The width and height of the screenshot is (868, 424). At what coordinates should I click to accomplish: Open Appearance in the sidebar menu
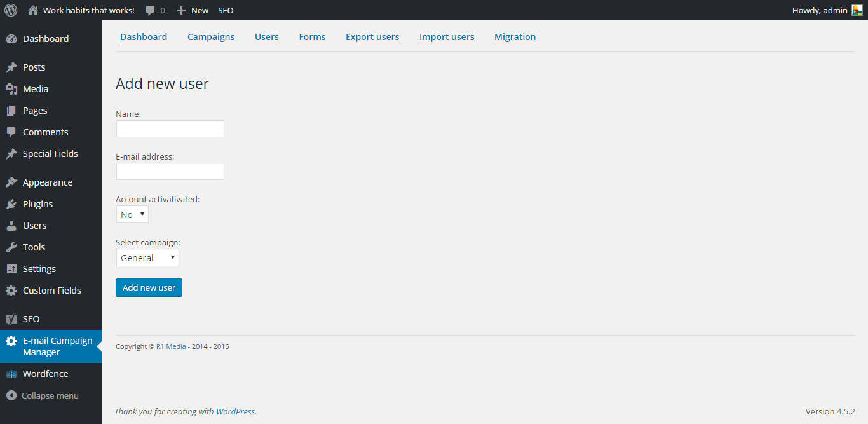pos(48,182)
